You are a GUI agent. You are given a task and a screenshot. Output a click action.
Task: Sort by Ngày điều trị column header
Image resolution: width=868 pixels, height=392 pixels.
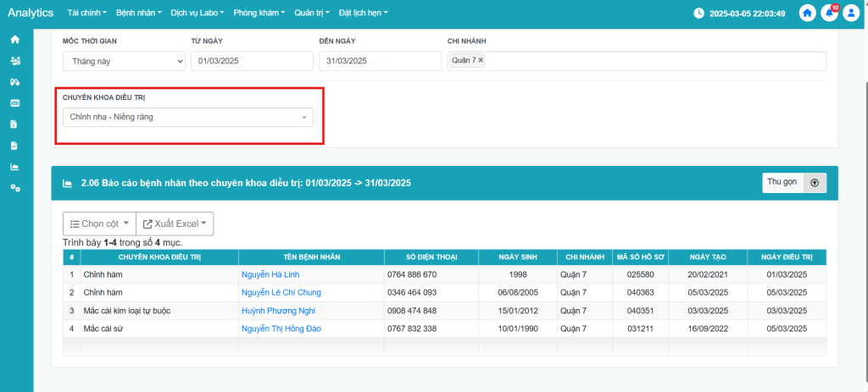click(787, 257)
